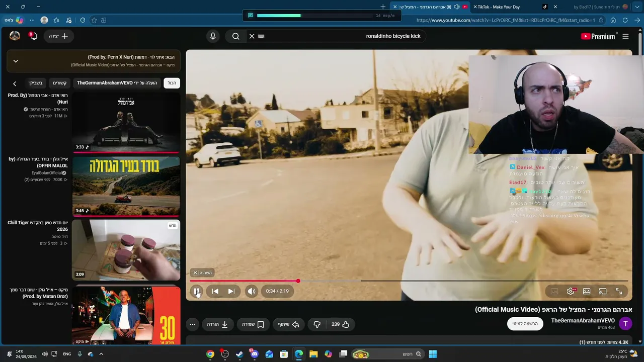Collapse the mix playlist panel chevron
Screen dimensions: 644x362
(16, 61)
